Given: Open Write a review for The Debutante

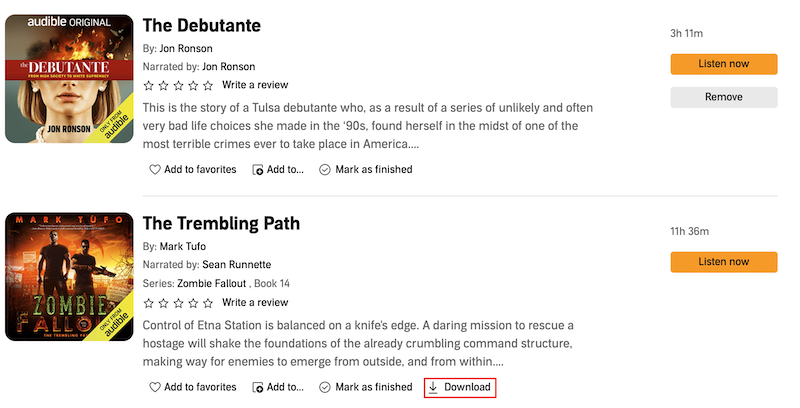Looking at the screenshot, I should pyautogui.click(x=255, y=85).
